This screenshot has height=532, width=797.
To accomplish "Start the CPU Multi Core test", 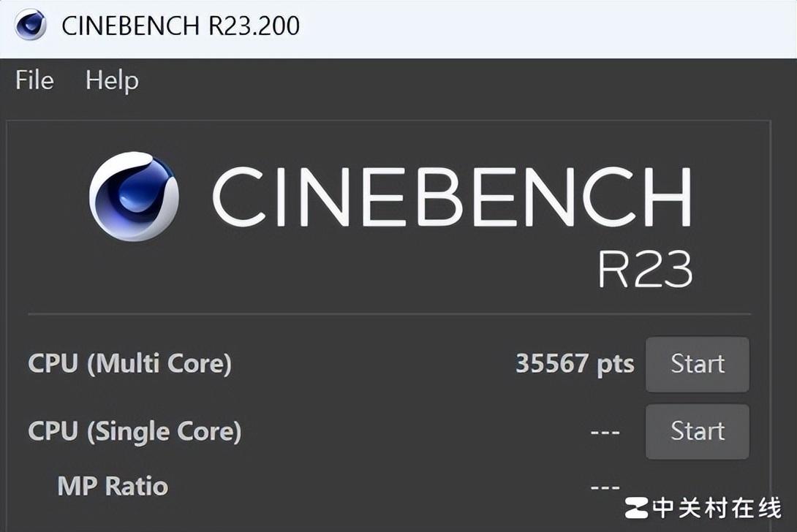I will coord(697,364).
